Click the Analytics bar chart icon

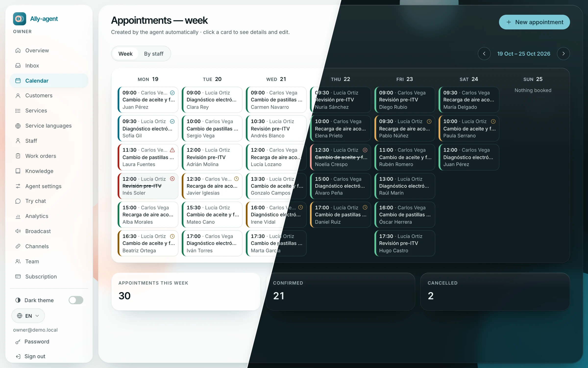click(x=18, y=216)
